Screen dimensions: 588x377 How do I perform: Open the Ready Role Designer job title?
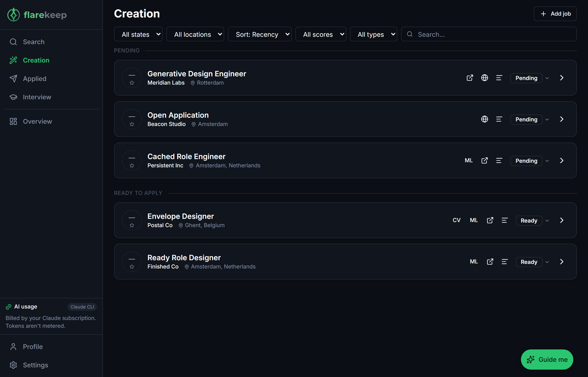[x=184, y=257]
